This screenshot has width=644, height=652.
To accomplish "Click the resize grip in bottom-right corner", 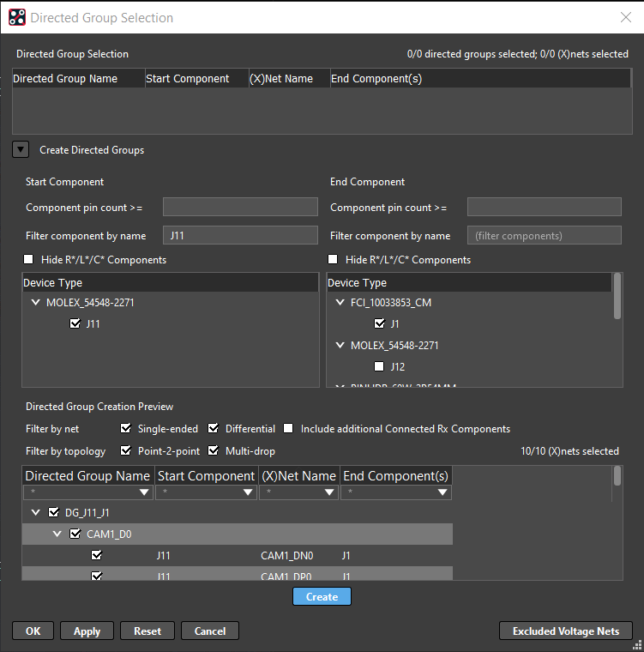I will tap(637, 644).
